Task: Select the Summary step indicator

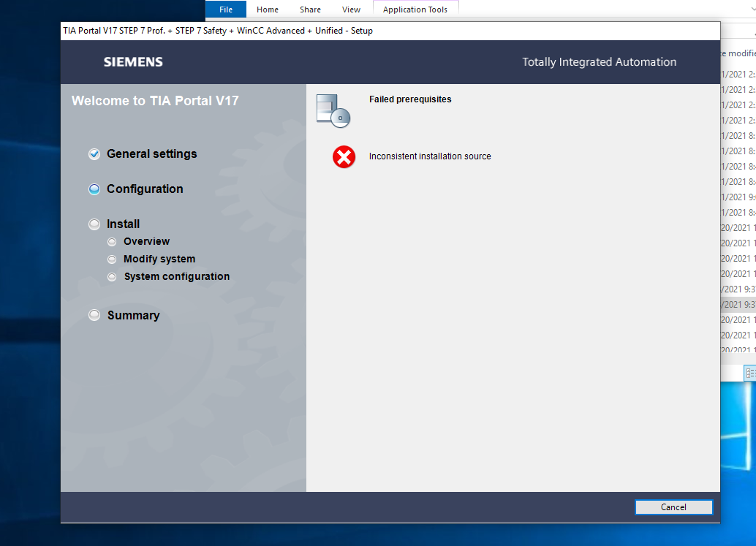Action: coord(94,315)
